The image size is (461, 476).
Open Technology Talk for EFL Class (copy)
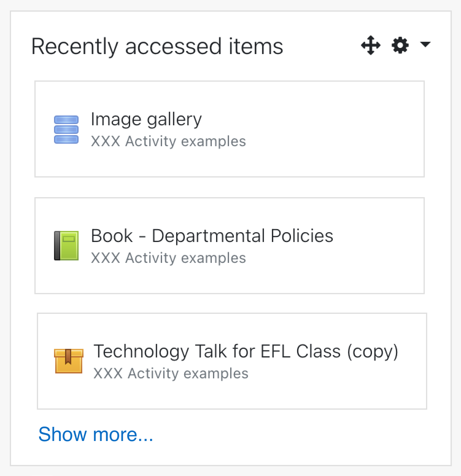(246, 351)
